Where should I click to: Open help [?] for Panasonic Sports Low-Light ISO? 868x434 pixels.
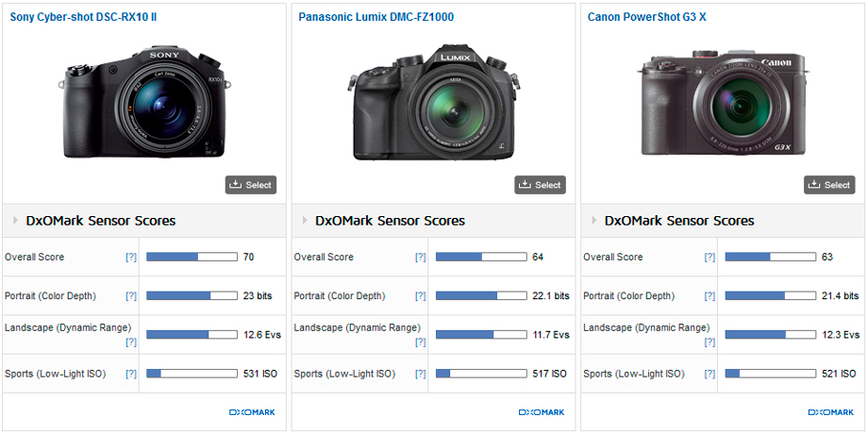point(421,375)
